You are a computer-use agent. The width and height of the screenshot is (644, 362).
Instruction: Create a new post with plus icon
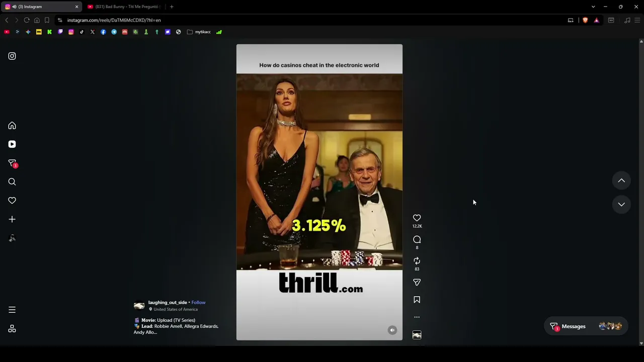pyautogui.click(x=12, y=219)
